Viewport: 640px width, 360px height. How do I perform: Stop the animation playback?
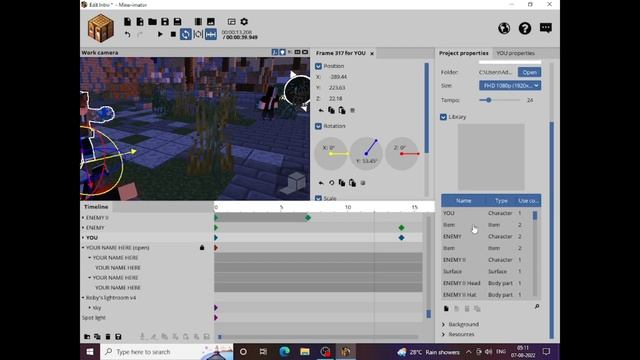(173, 35)
